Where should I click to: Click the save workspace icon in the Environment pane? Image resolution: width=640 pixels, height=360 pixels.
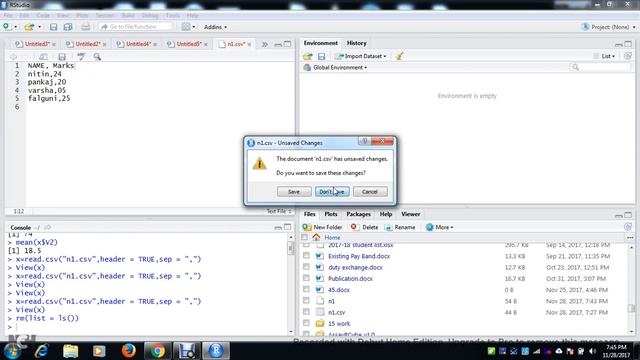coord(322,56)
